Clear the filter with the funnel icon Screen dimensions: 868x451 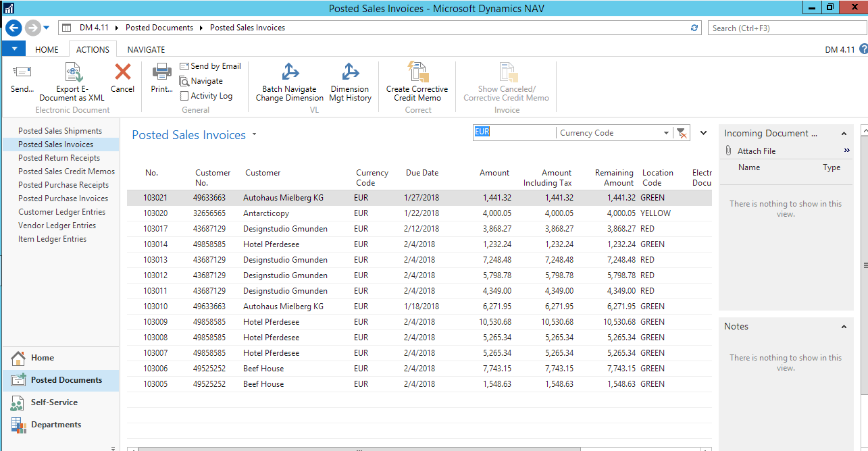(682, 133)
